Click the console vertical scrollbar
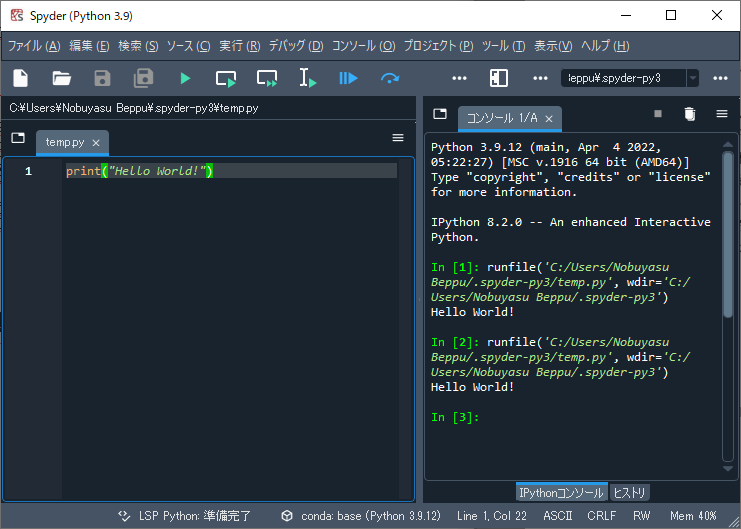741x529 pixels. click(x=728, y=235)
